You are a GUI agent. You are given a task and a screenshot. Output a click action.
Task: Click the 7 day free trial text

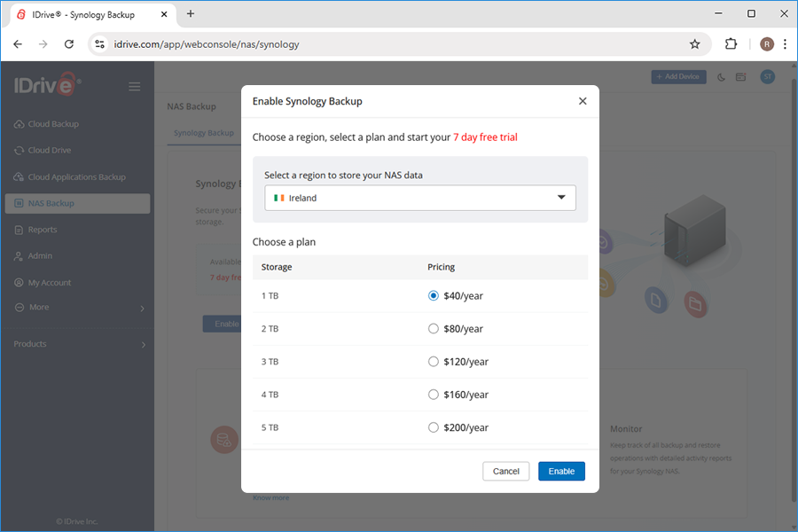[485, 137]
